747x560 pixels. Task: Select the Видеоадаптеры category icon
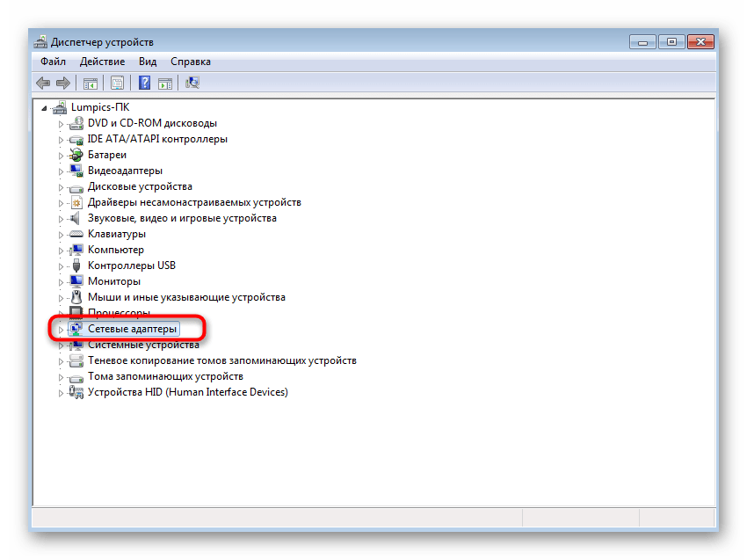click(x=77, y=171)
